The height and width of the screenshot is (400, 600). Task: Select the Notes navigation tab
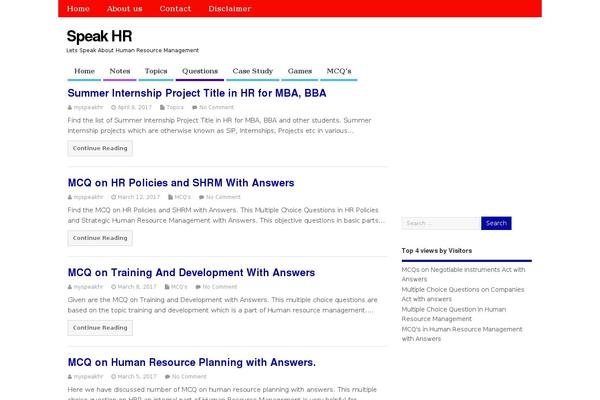coord(120,71)
